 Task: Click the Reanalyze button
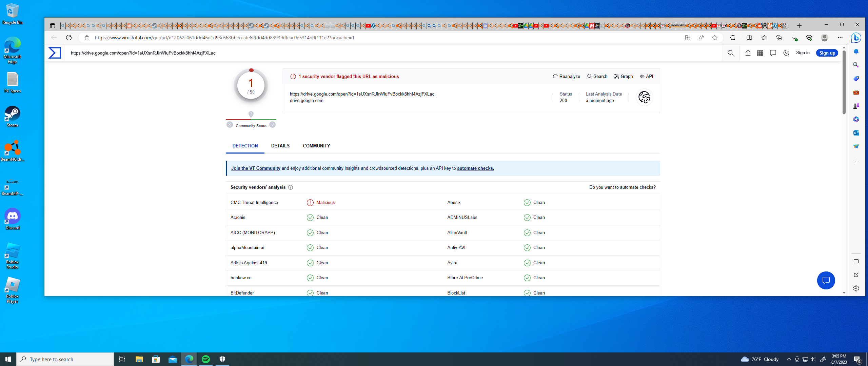pos(566,76)
